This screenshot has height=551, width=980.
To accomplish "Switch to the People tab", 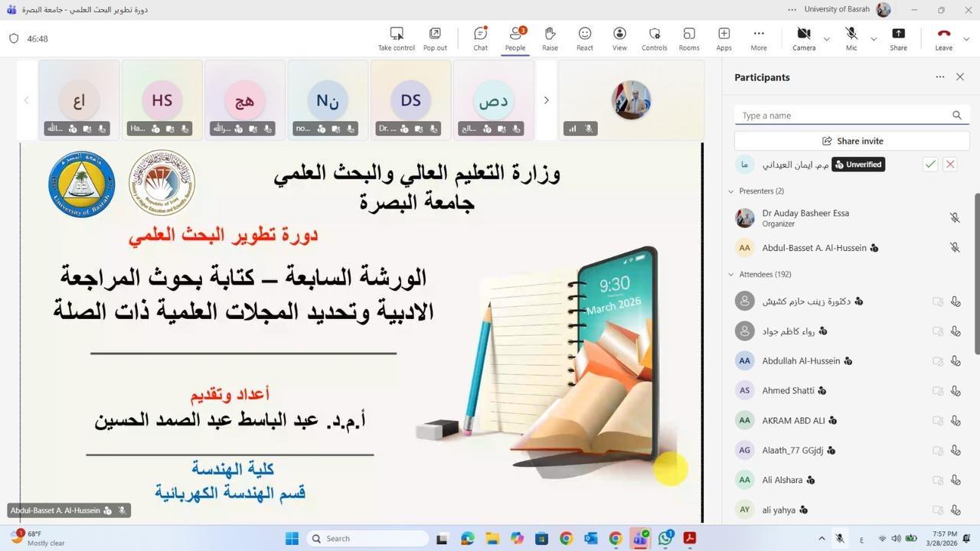I will coord(515,38).
